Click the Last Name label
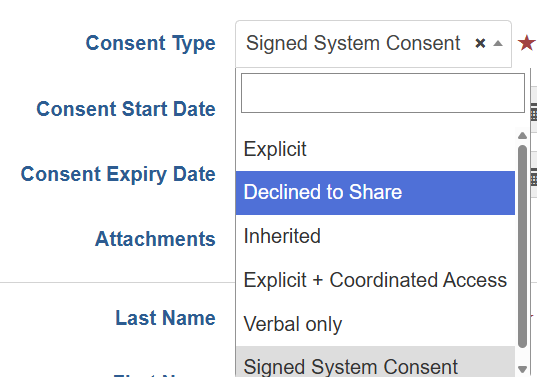This screenshot has width=537, height=377. (x=165, y=318)
